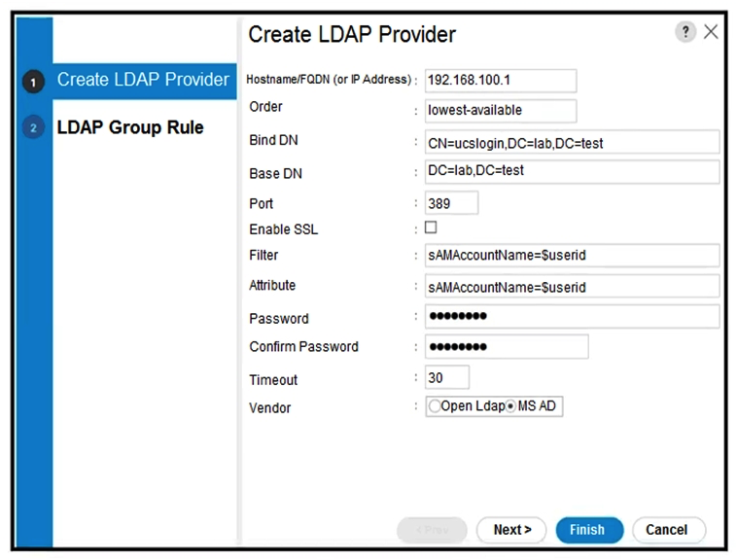Click the Next button
The image size is (737, 560).
511,530
